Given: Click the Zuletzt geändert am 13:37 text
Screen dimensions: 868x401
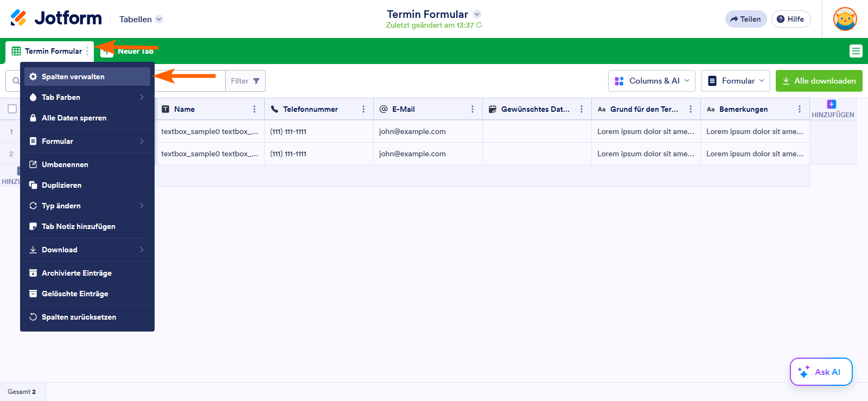Looking at the screenshot, I should tap(430, 25).
